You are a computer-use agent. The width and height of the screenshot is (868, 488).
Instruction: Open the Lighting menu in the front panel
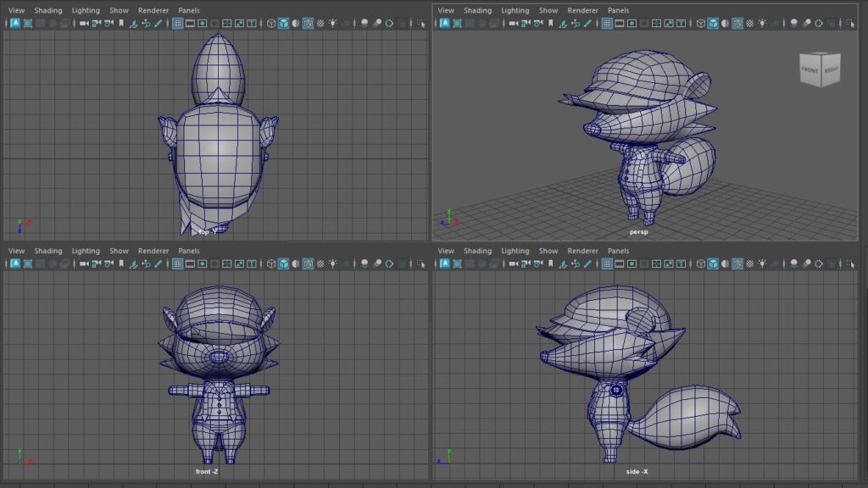(x=86, y=251)
